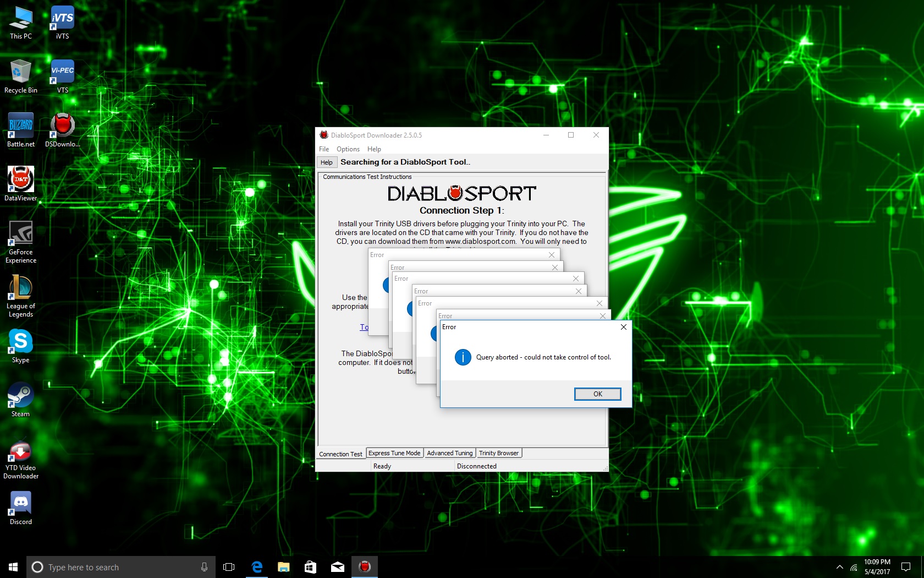Open the This PC desktop icon
This screenshot has height=578, width=924.
[21, 23]
